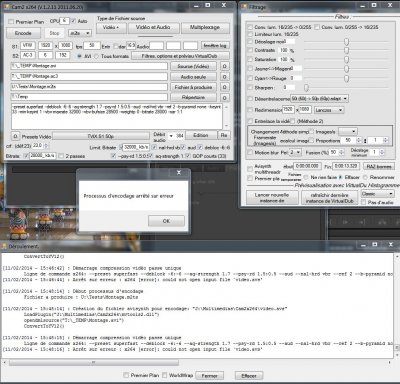Click the Encode button
This screenshot has height=384, width=400.
[23, 33]
